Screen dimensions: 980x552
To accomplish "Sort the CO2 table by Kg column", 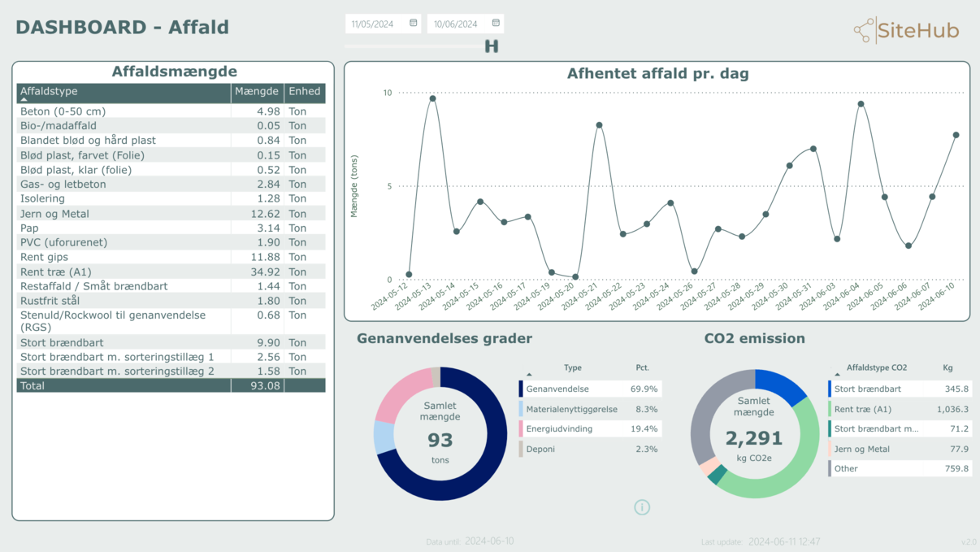I will (947, 368).
